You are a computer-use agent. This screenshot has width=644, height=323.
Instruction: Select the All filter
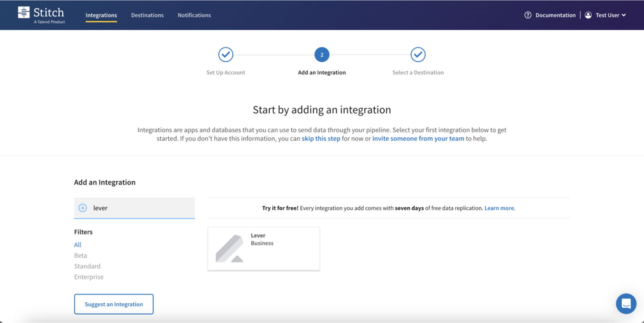pyautogui.click(x=77, y=244)
